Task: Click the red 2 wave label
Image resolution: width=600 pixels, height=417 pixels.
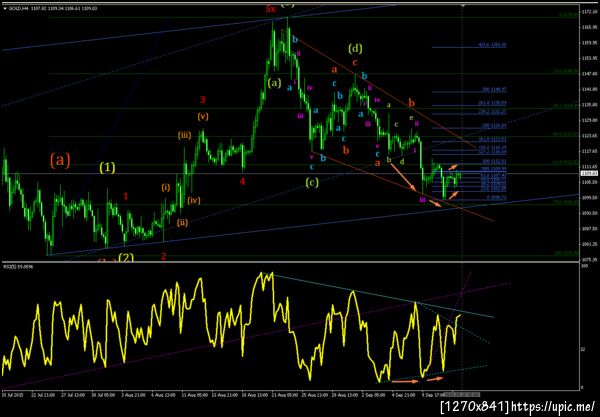Action: click(x=163, y=256)
